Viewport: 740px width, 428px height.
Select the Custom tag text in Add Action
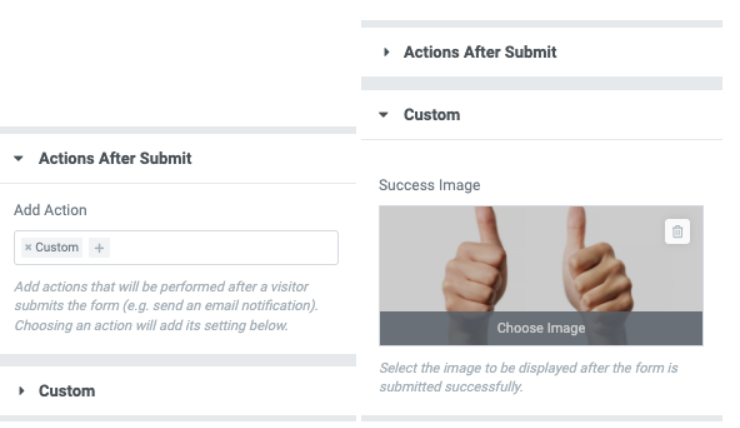click(x=57, y=247)
